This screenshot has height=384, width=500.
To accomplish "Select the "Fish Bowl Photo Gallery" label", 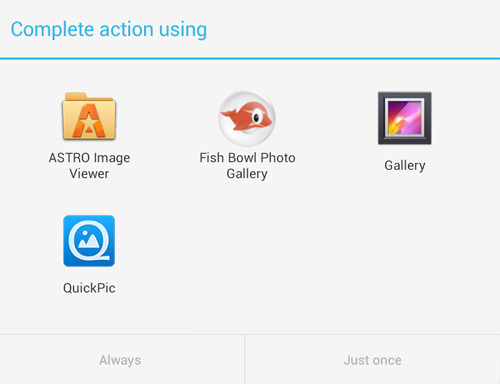I will point(247,165).
